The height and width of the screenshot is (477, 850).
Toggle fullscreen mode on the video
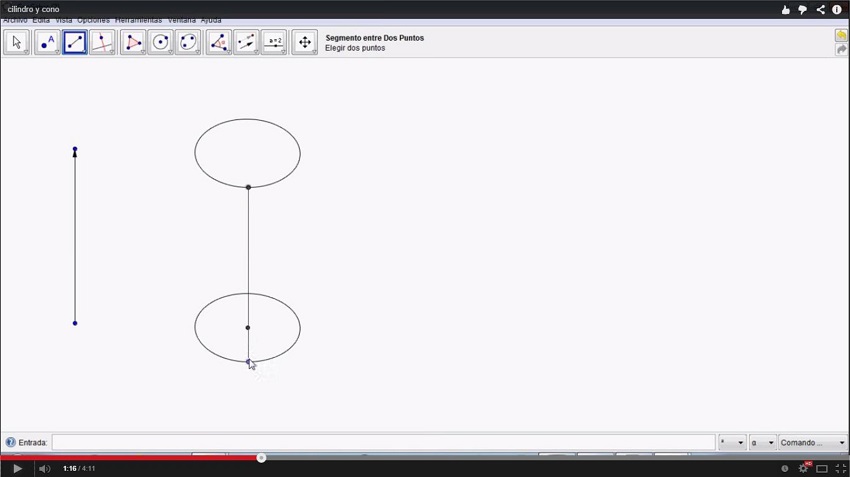[840, 468]
